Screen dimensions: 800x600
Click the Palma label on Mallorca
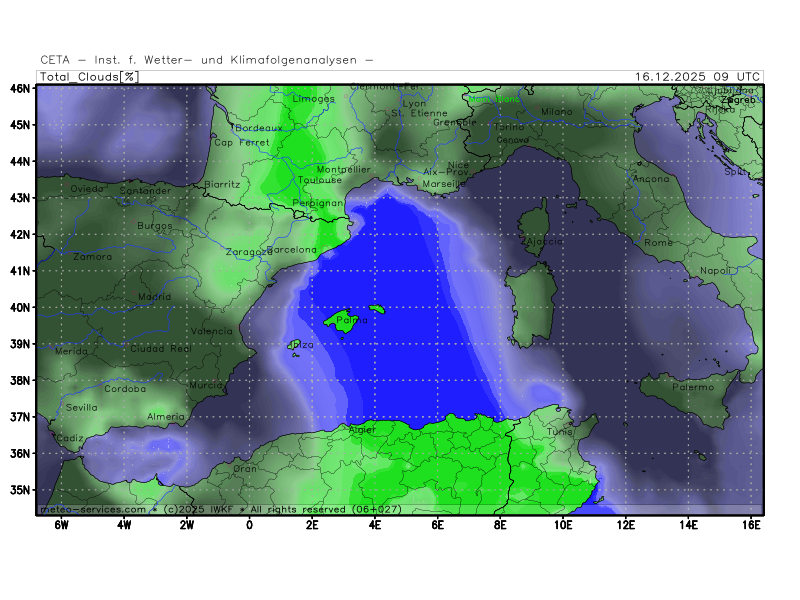coord(346,322)
